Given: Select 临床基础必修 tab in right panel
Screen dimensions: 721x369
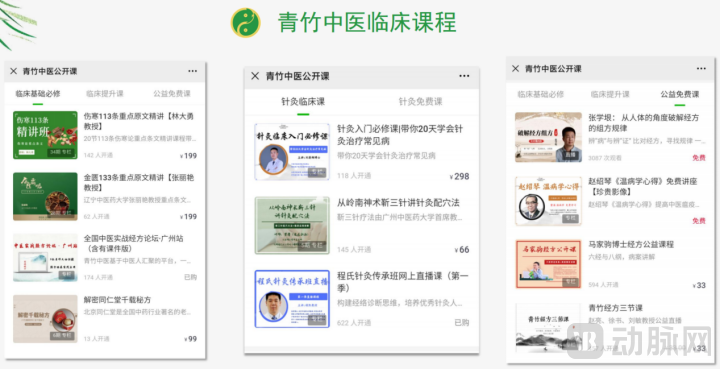Looking at the screenshot, I should 541,94.
